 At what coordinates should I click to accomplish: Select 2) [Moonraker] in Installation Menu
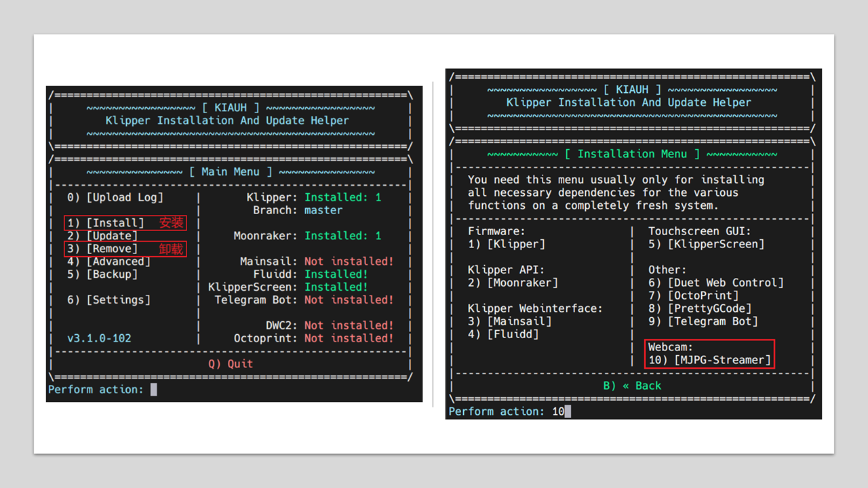[513, 283]
